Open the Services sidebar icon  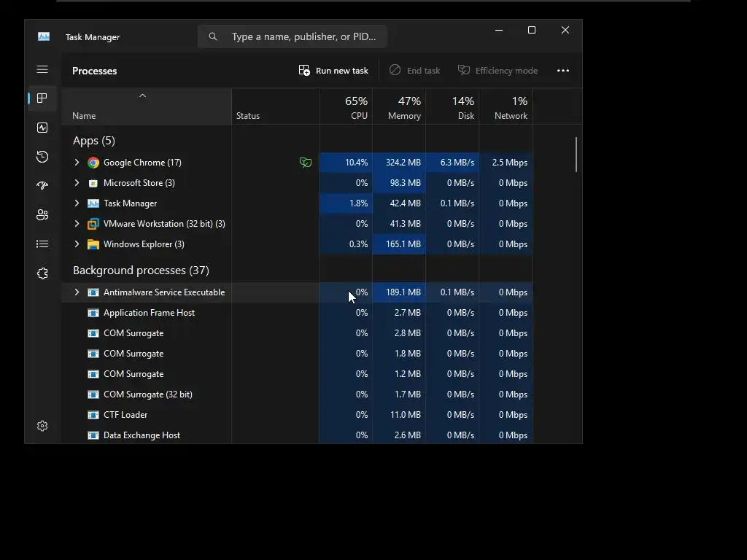point(42,273)
